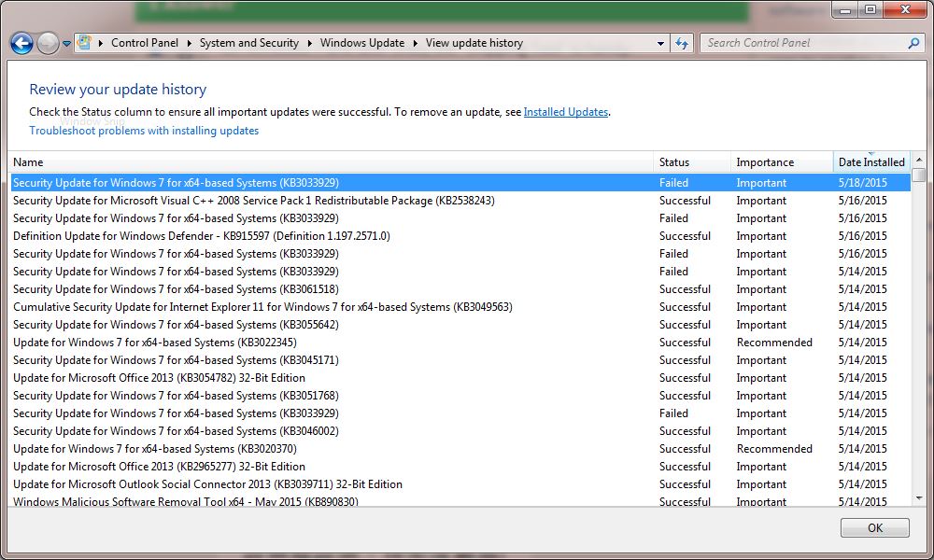Screen dimensions: 934x560
Task: Select the KB3055642 security update row
Action: point(460,325)
